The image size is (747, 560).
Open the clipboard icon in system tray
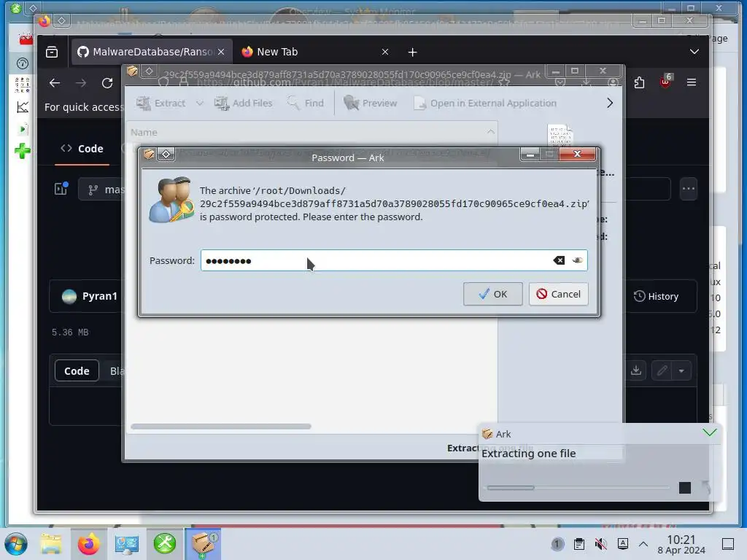pyautogui.click(x=578, y=544)
